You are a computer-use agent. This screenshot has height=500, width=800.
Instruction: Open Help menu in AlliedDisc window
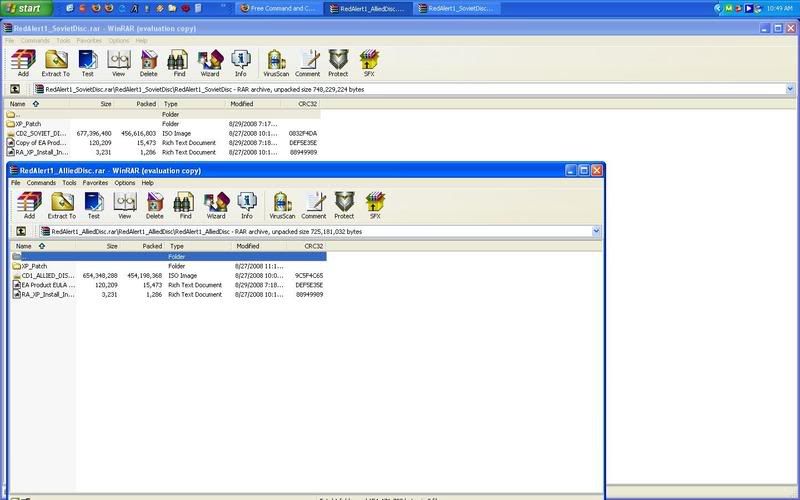point(147,183)
